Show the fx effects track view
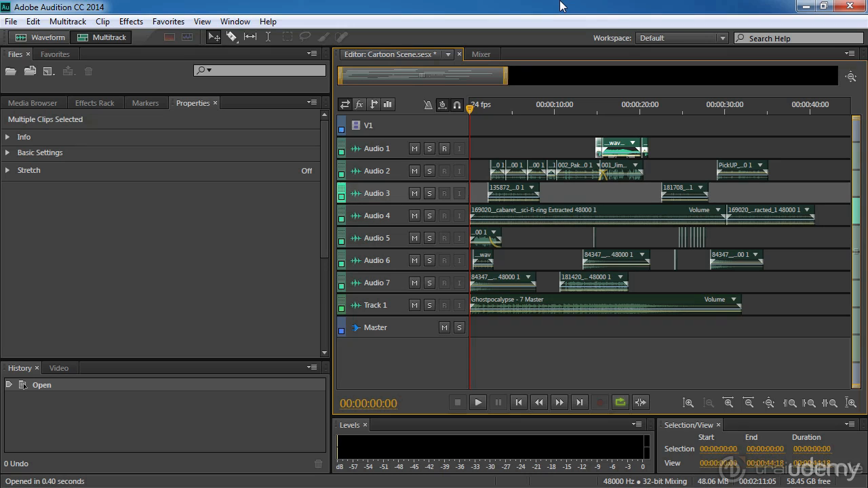Image resolution: width=868 pixels, height=488 pixels. click(359, 104)
